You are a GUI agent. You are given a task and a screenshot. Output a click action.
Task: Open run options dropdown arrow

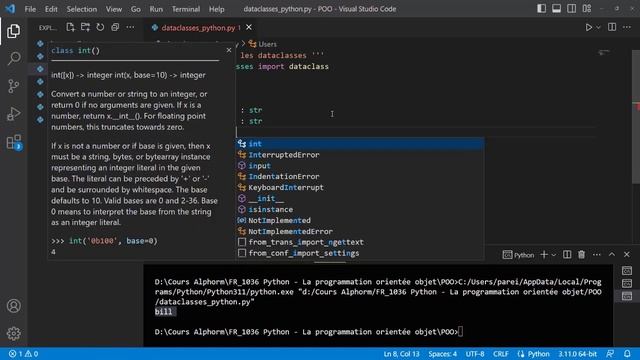tap(598, 27)
